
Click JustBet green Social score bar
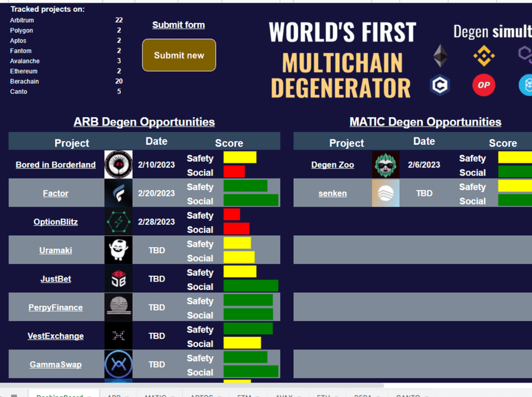pyautogui.click(x=251, y=286)
